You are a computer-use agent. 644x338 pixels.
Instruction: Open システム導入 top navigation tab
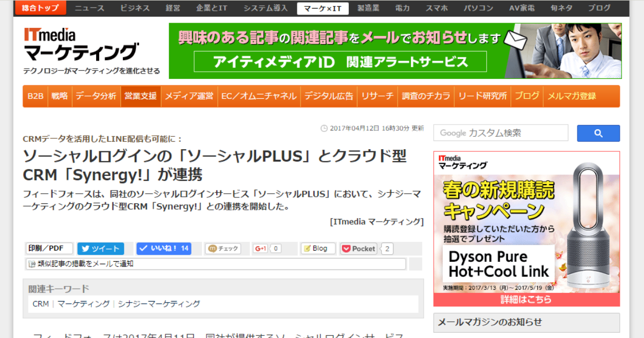(265, 8)
